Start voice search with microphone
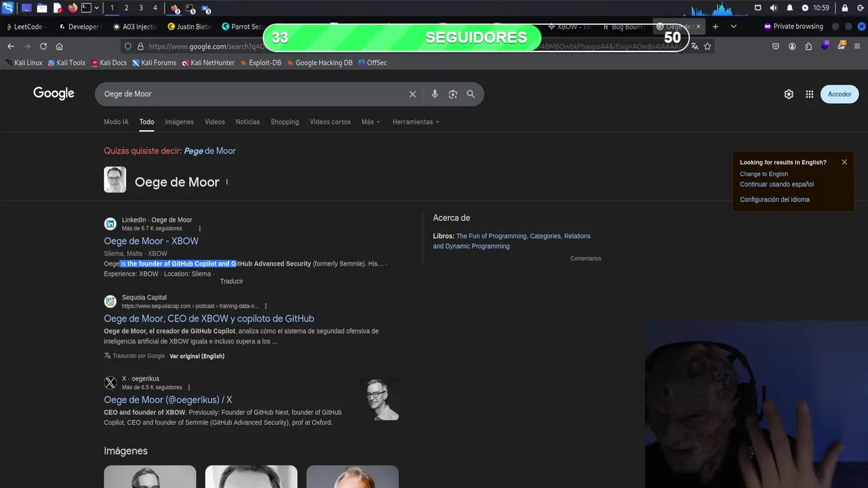This screenshot has width=868, height=488. coord(435,94)
